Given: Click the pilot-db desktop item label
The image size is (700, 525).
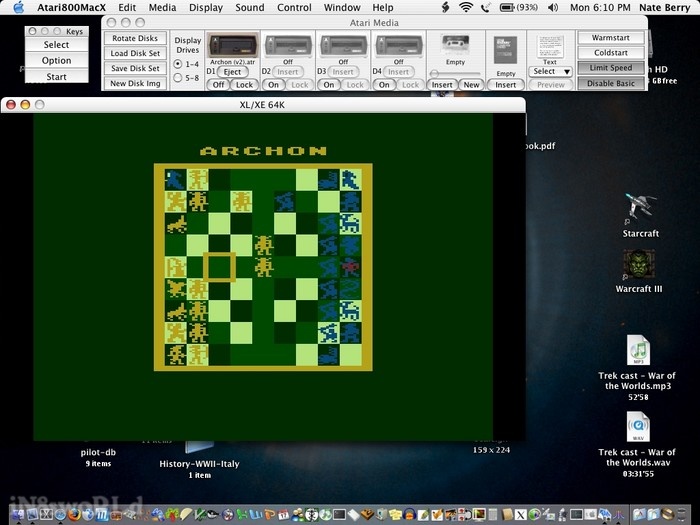Looking at the screenshot, I should tap(98, 452).
